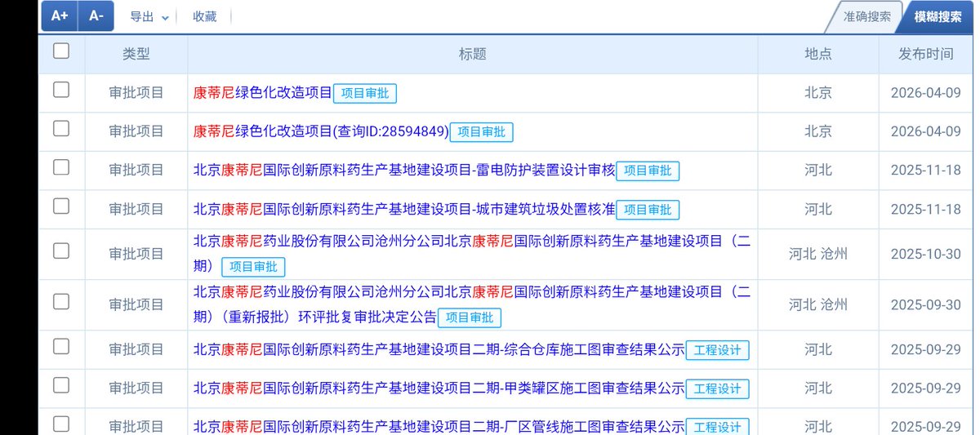The image size is (980, 435).
Task: Click date 2025-11-18 in 城市建筑垃圾处置核准 row
Action: click(926, 209)
